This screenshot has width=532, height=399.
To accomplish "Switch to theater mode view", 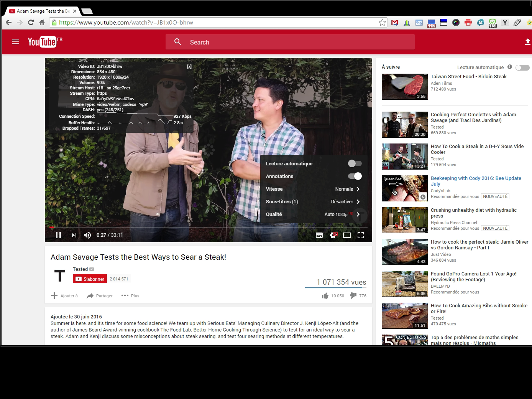I will [346, 235].
